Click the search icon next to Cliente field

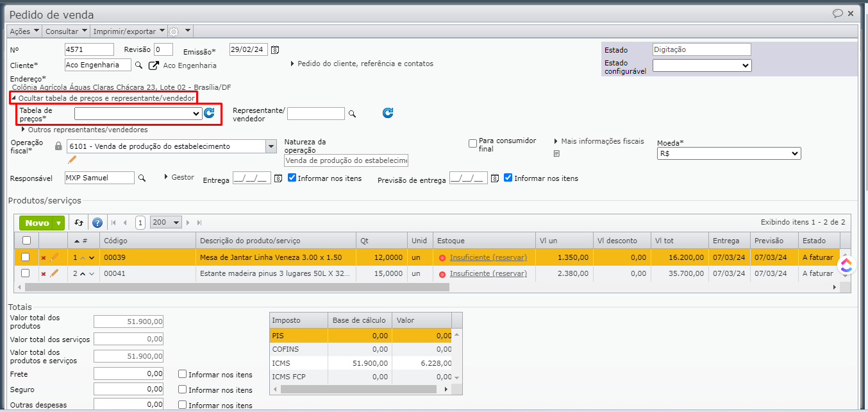pos(138,65)
